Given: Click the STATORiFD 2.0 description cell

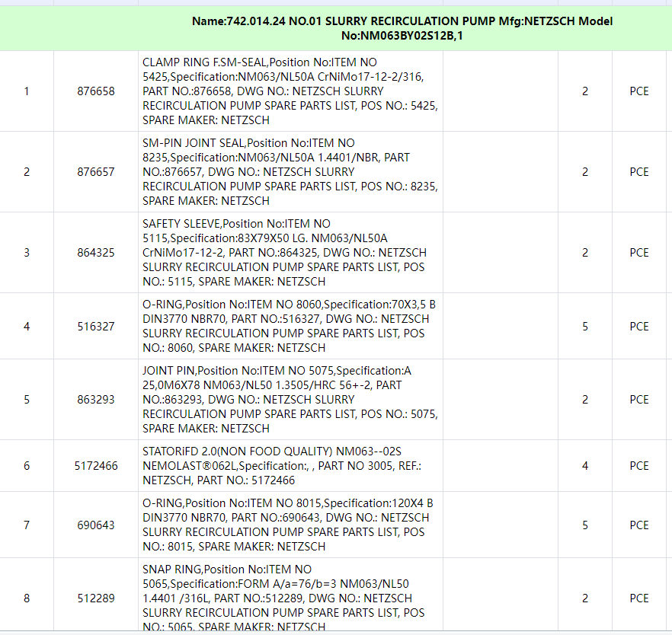Looking at the screenshot, I should click(x=290, y=466).
